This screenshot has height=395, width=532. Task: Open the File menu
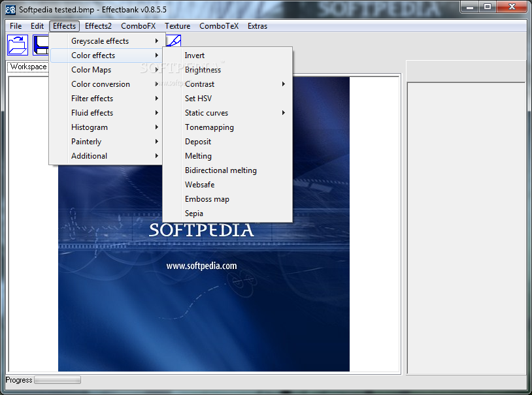16,26
